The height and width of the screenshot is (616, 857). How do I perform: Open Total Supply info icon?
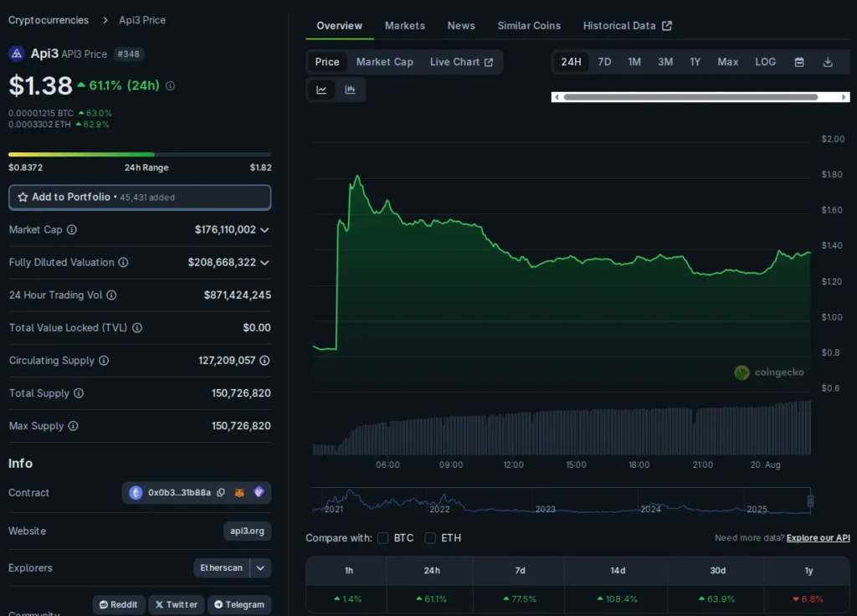[79, 393]
